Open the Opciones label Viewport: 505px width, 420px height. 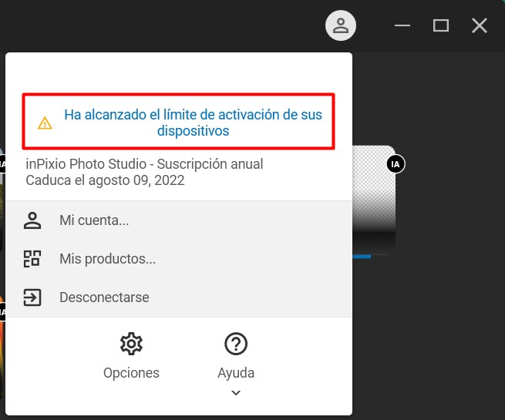click(131, 373)
